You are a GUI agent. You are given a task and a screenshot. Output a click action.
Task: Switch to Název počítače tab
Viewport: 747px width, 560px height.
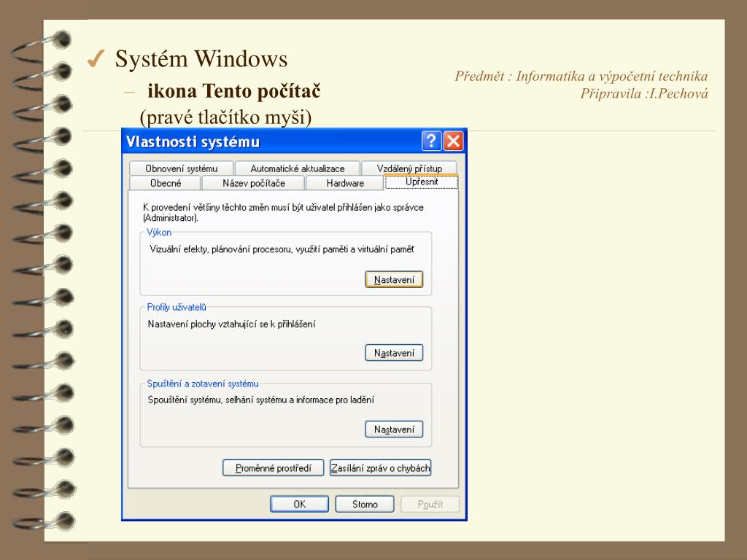point(253,183)
